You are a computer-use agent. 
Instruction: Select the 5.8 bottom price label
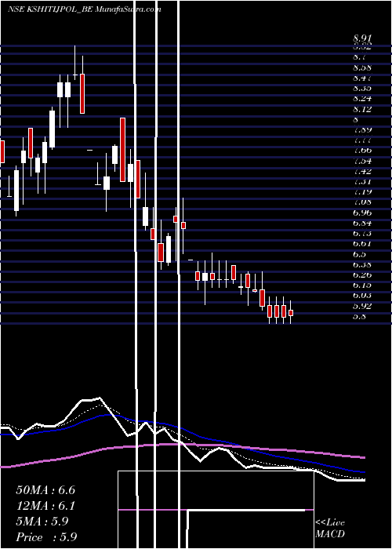pyautogui.click(x=359, y=317)
